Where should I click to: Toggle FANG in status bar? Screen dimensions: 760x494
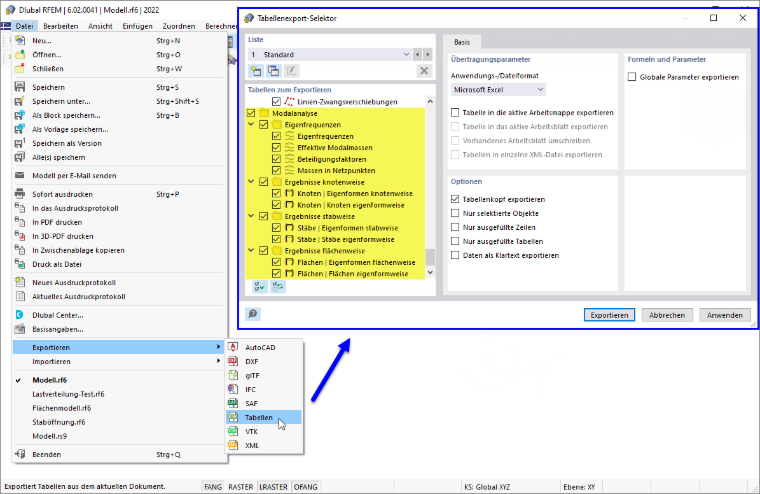pos(213,487)
